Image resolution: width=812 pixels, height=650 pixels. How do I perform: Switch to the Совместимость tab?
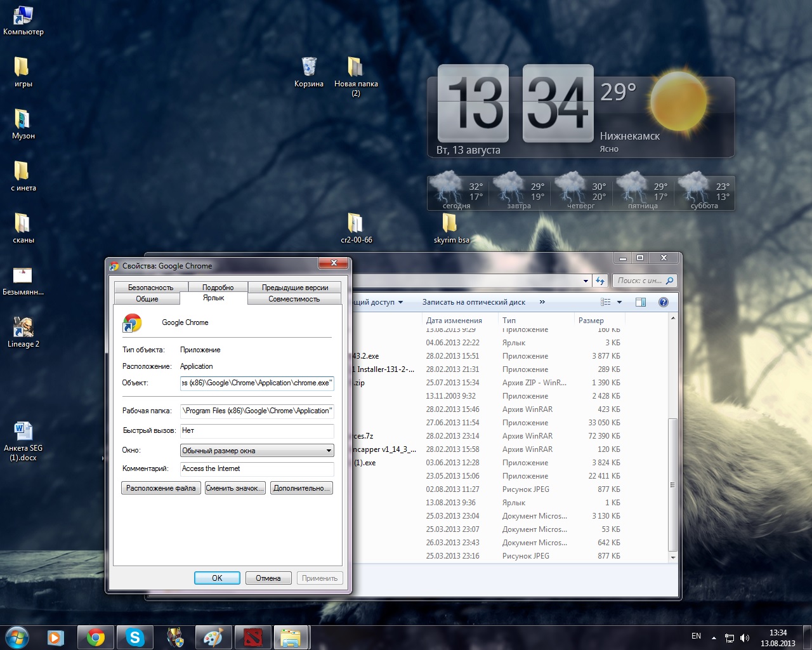(x=294, y=299)
